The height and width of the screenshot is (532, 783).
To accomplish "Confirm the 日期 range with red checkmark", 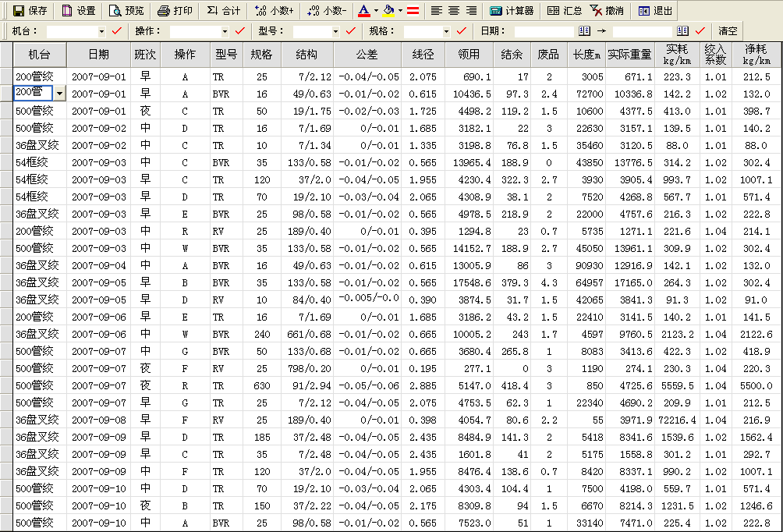I will tap(700, 31).
